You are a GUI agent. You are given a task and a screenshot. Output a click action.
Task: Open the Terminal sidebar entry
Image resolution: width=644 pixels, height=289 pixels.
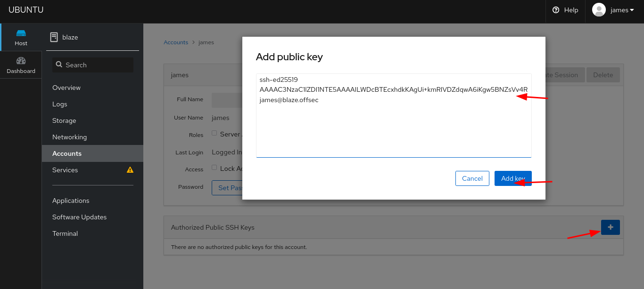[x=65, y=233]
